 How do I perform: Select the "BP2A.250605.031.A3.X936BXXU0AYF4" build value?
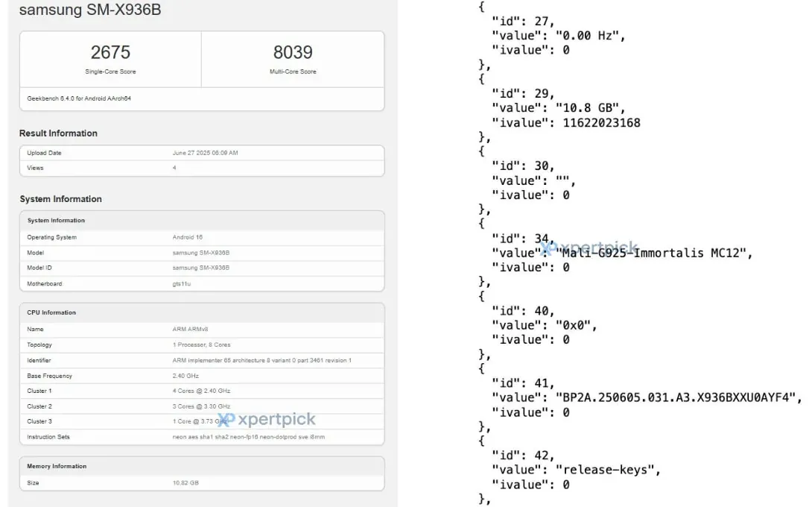point(676,397)
